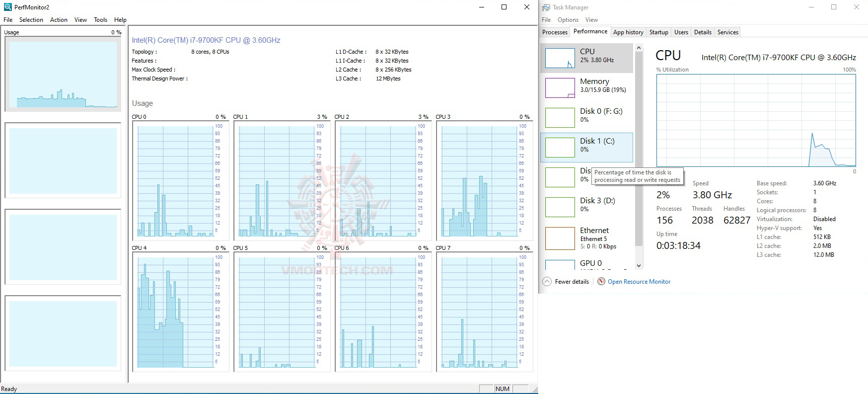Switch to the Processes tab

click(x=555, y=32)
